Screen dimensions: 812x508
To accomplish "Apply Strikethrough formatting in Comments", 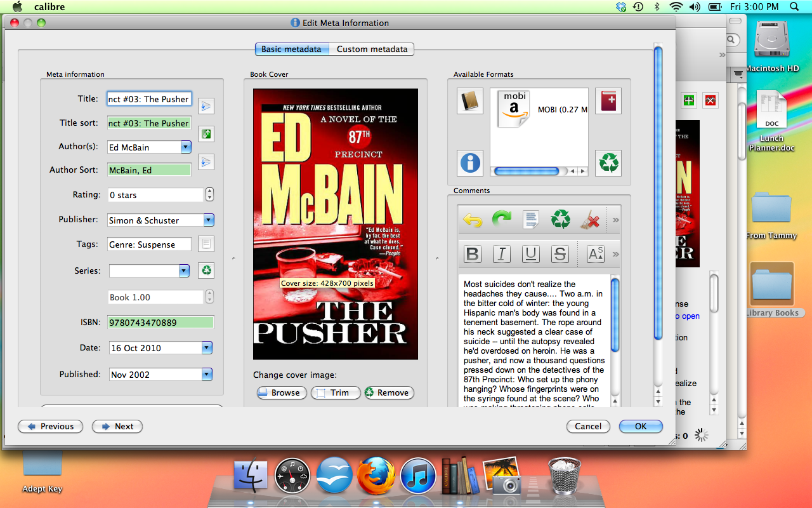I will pos(560,254).
